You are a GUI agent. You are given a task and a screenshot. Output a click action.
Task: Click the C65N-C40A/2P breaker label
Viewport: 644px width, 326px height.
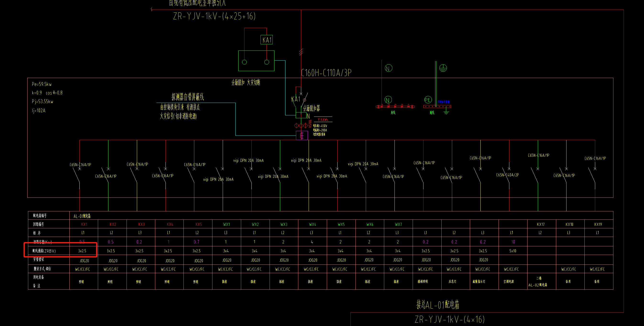click(507, 175)
